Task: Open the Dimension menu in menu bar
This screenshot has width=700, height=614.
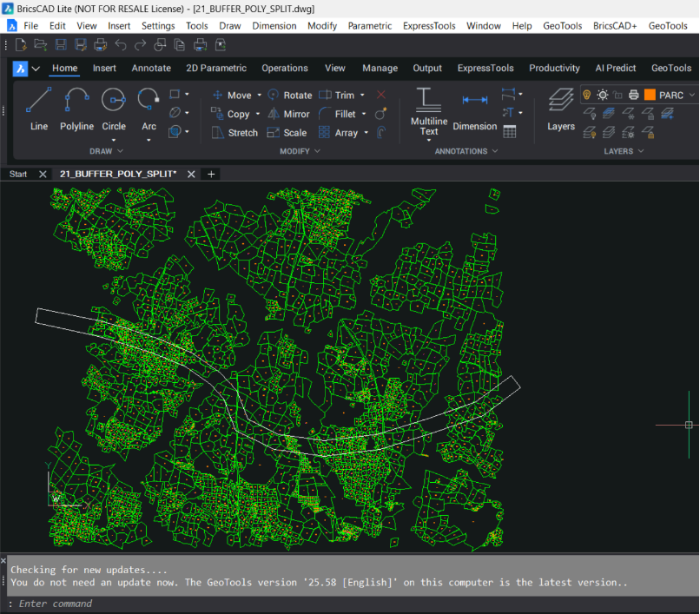Action: click(x=274, y=25)
